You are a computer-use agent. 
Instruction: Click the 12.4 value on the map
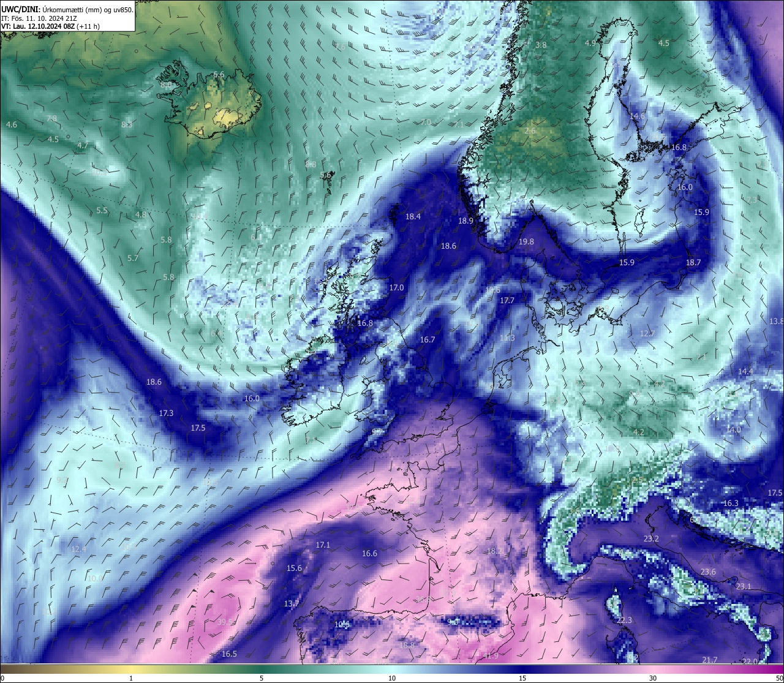tap(78, 549)
